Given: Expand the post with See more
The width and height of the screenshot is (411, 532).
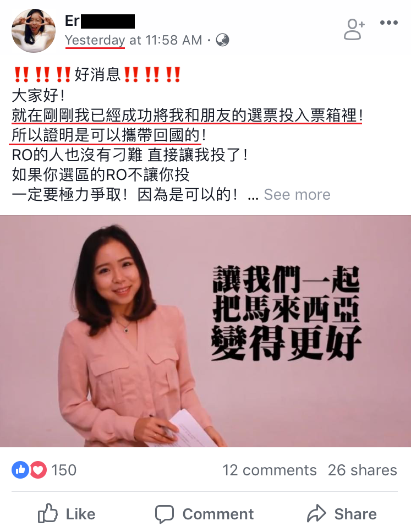Looking at the screenshot, I should click(x=297, y=195).
